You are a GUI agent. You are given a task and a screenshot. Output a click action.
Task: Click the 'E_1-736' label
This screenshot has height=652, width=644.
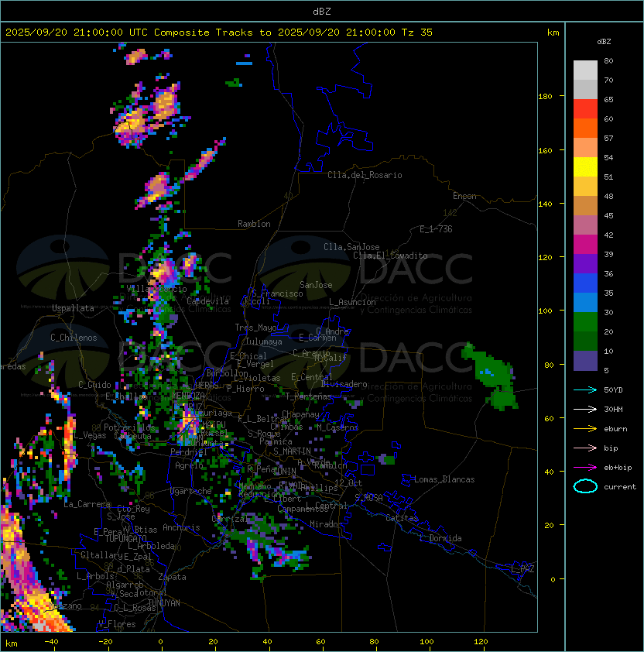click(436, 229)
